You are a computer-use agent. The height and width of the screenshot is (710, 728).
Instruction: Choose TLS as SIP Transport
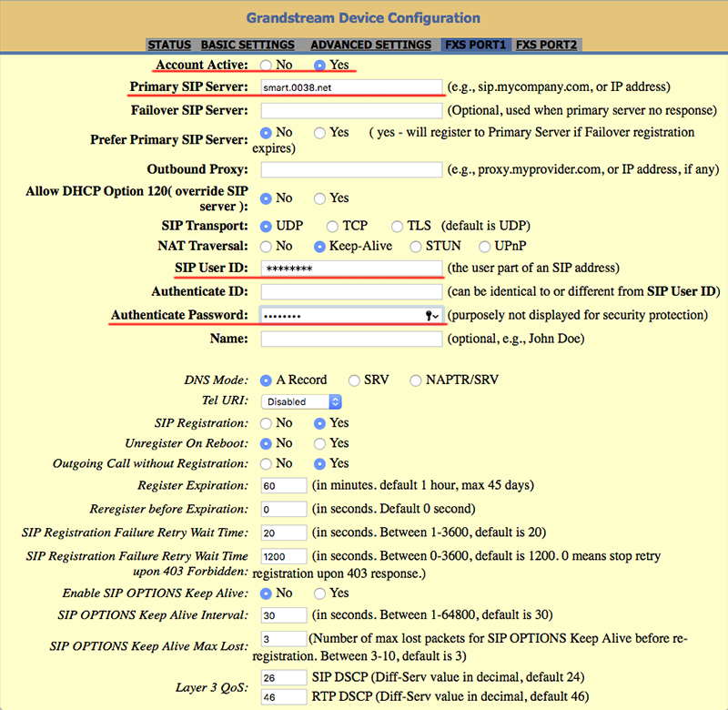click(x=397, y=226)
